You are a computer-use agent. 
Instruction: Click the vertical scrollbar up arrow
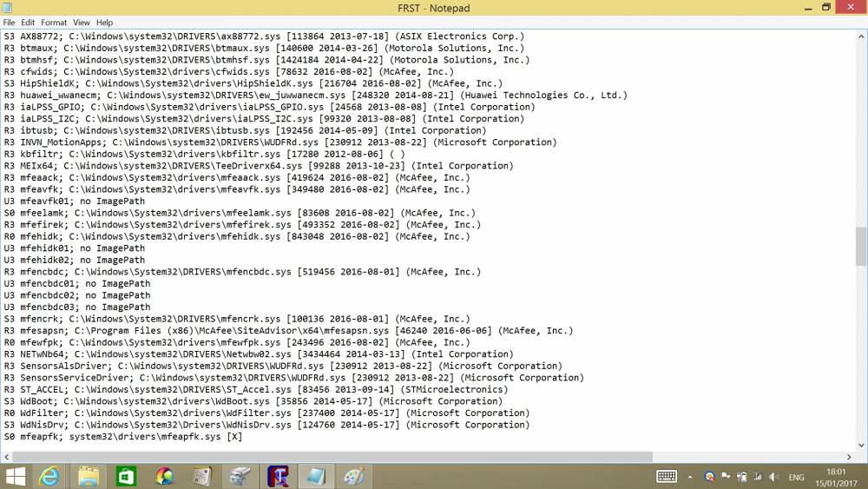click(861, 36)
